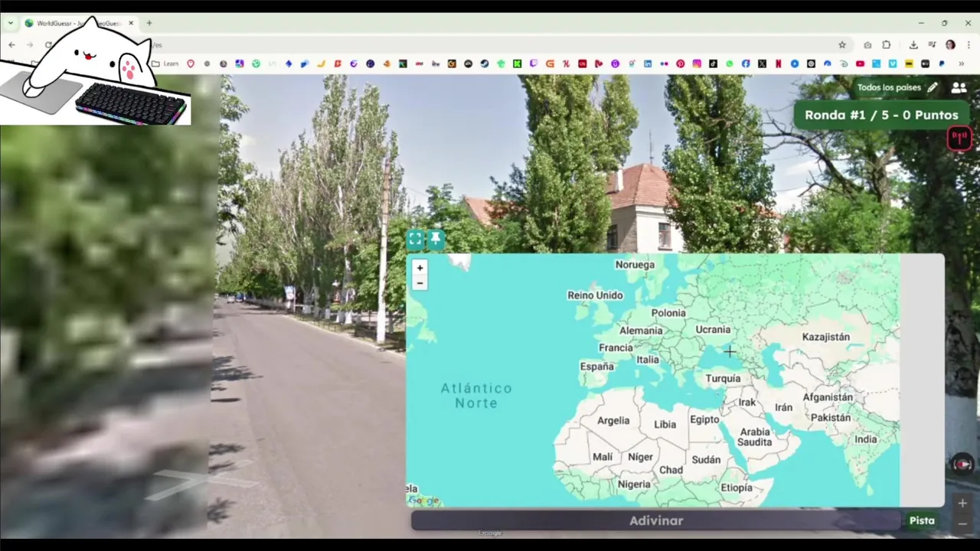Open the red map-pin bookmark
The width and height of the screenshot is (980, 551).
point(191,64)
